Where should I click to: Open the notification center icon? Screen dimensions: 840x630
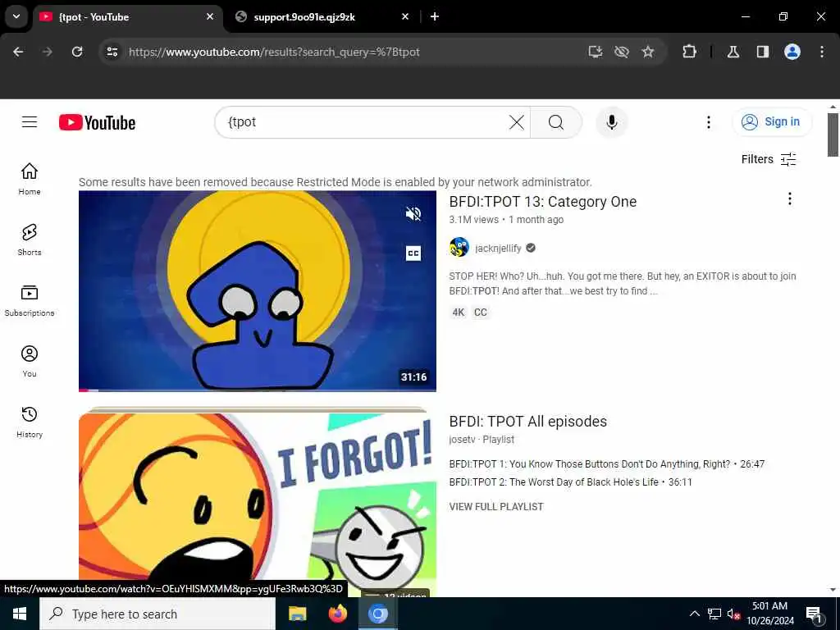click(815, 614)
